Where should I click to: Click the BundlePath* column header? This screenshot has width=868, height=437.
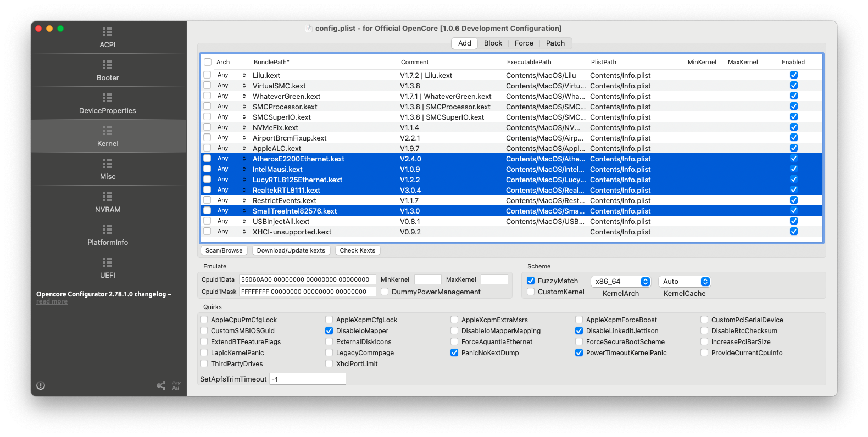pos(271,62)
